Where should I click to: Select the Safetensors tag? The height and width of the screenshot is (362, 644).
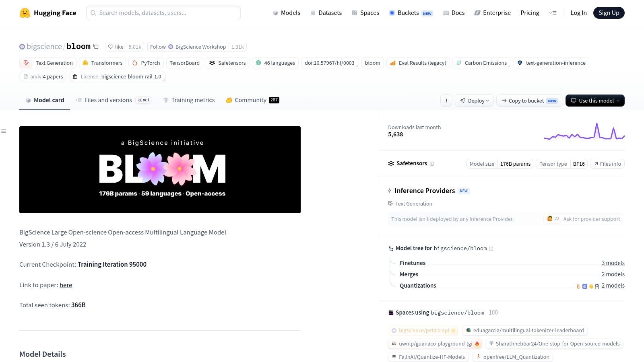tap(227, 63)
